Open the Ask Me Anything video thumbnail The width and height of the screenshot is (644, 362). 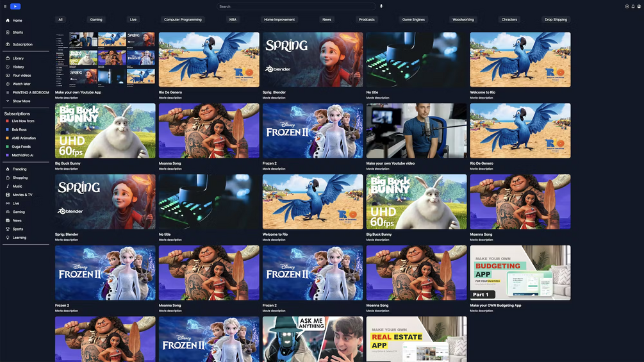[313, 339]
